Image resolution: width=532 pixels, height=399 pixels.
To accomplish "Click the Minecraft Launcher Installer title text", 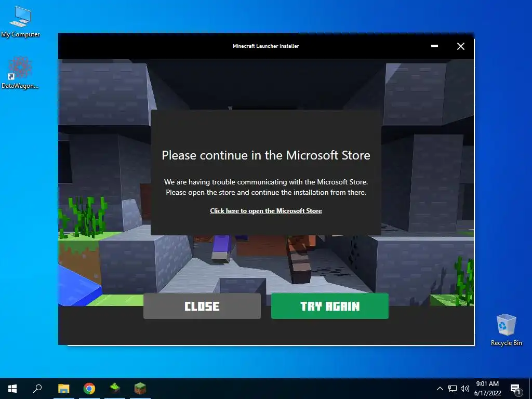I will (265, 46).
